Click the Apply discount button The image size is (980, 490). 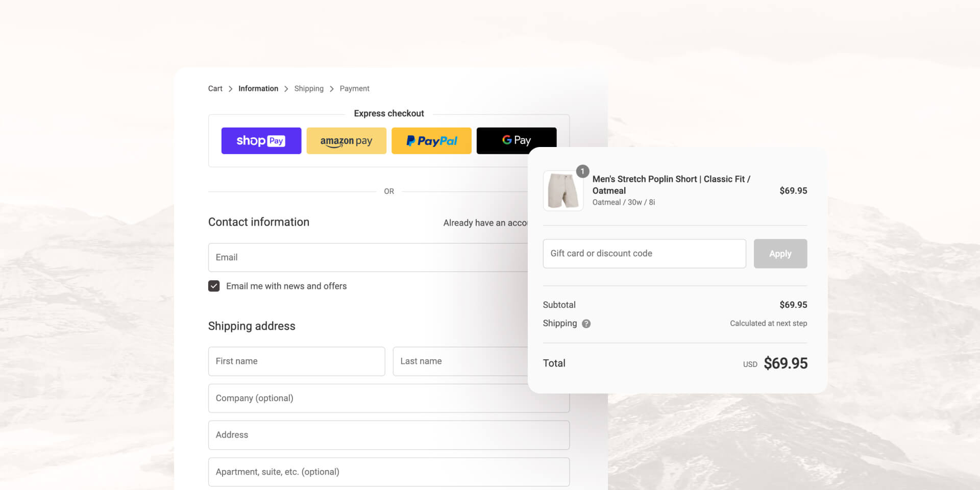click(780, 254)
